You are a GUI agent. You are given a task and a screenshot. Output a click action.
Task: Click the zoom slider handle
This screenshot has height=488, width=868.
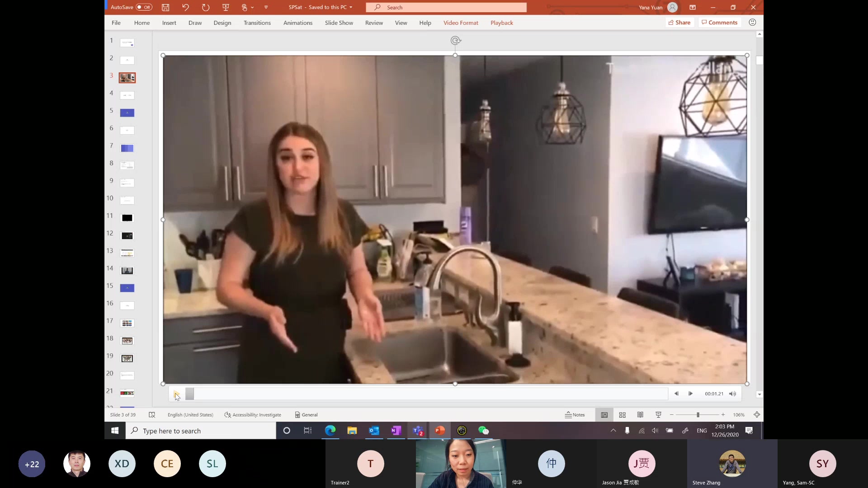tap(698, 415)
